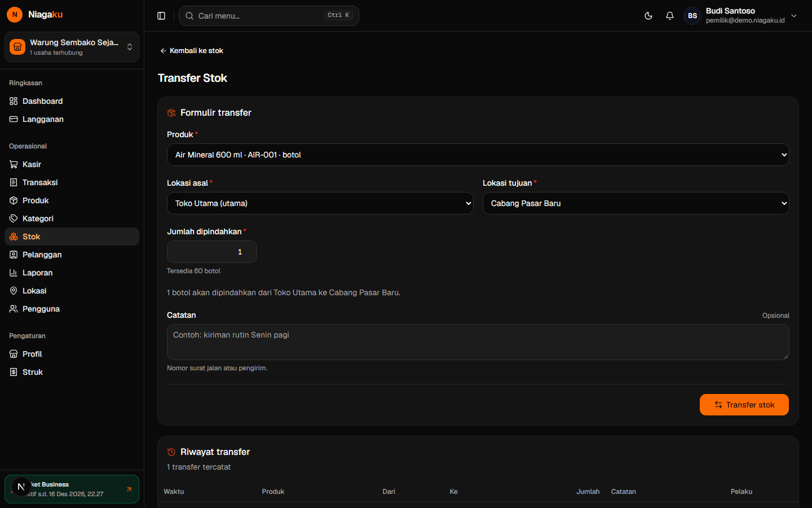This screenshot has width=812, height=508.
Task: Click the Pelanggan icon in sidebar
Action: (14, 255)
